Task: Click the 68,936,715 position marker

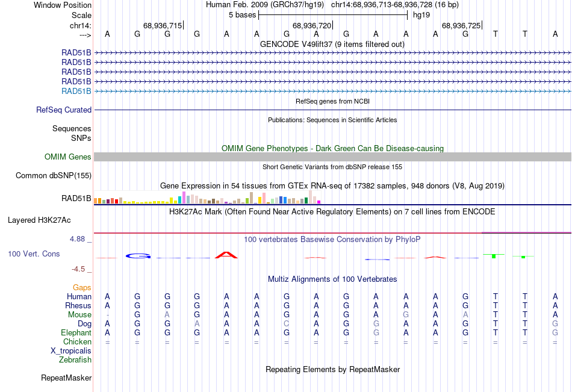Action: pos(163,25)
